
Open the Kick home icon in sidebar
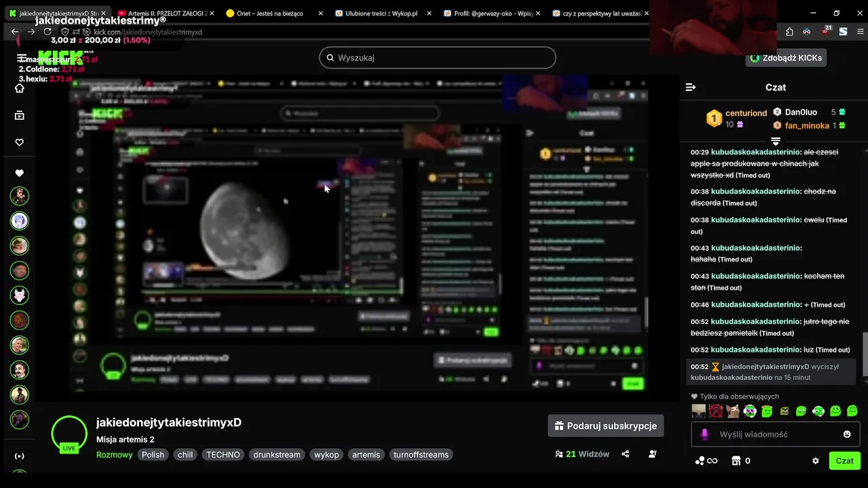(x=20, y=88)
